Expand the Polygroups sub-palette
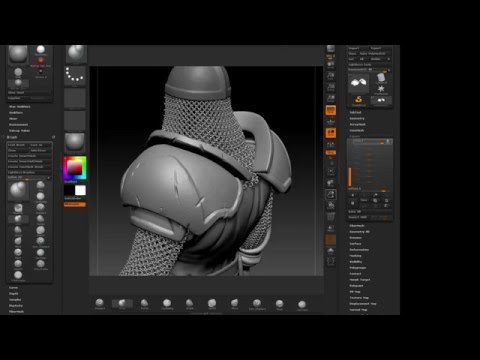This screenshot has height=360, width=480. (x=358, y=268)
